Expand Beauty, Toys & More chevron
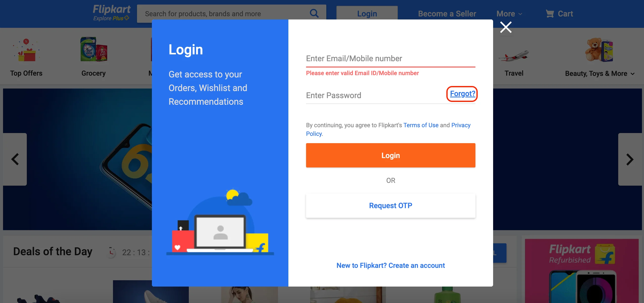 click(x=633, y=74)
